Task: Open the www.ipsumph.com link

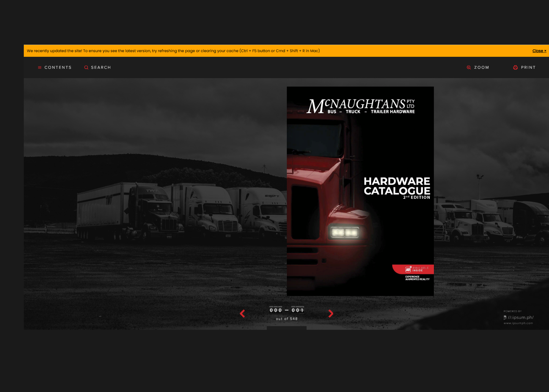Action: tap(518, 323)
